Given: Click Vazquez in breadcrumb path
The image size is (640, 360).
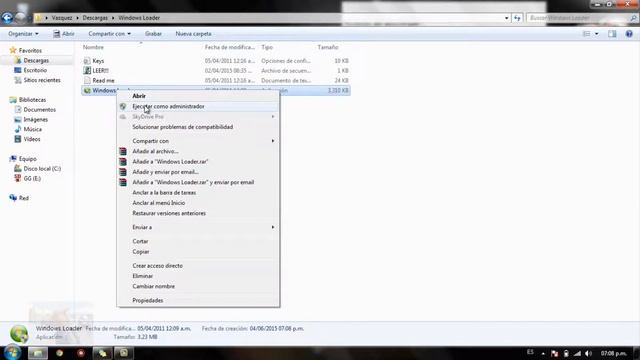Looking at the screenshot, I should [x=62, y=18].
